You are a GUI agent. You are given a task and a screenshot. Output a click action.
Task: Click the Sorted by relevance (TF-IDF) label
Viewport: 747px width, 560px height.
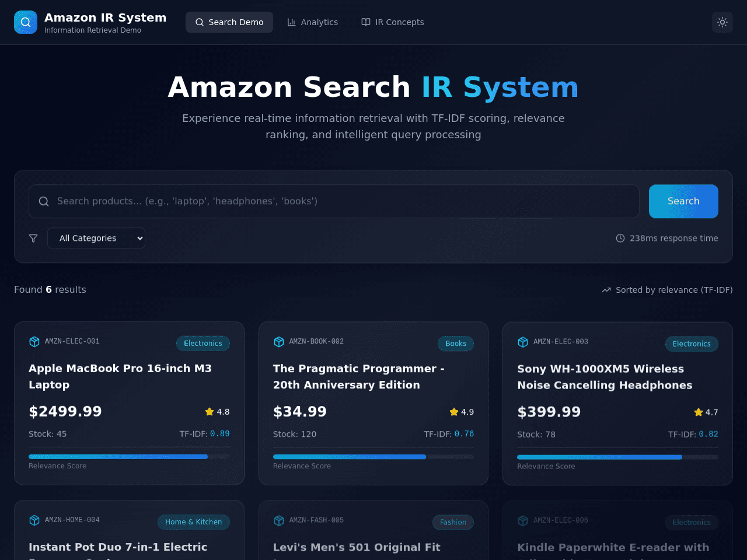[x=674, y=290]
